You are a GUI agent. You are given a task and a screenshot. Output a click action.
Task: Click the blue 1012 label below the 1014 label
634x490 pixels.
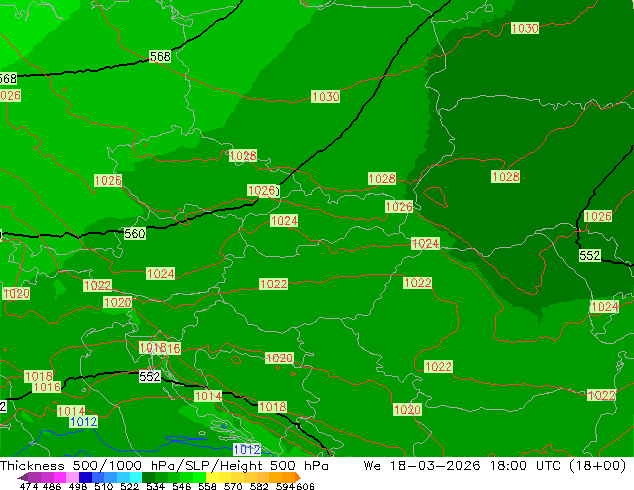pyautogui.click(x=83, y=422)
